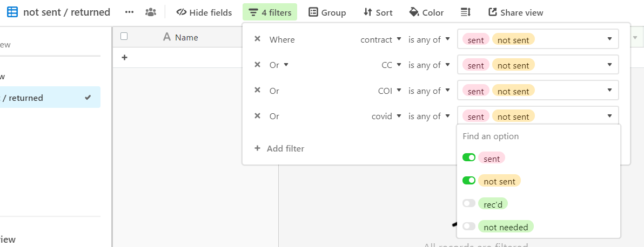644x247 pixels.
Task: Enable the rec'd option toggle
Action: coord(468,203)
